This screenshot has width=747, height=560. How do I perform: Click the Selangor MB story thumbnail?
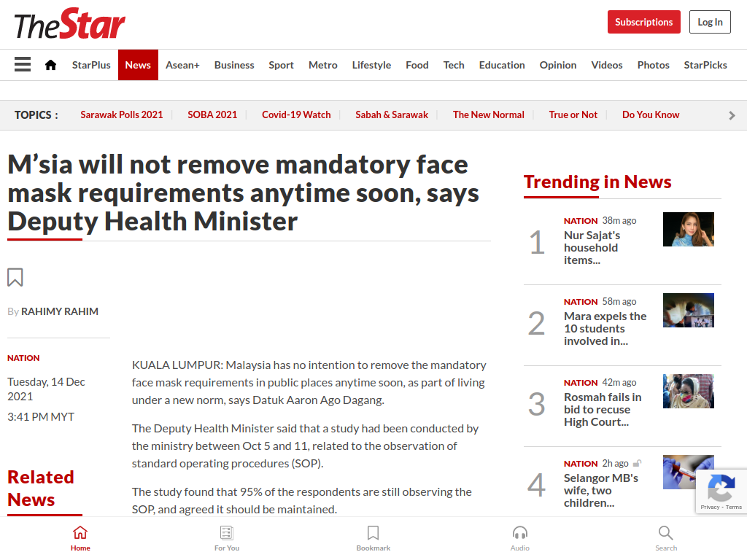pos(689,472)
